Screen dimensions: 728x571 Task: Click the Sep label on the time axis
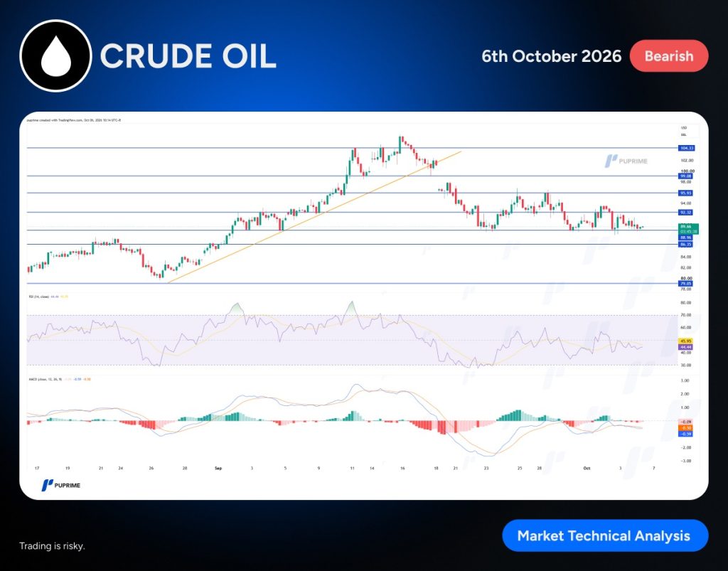[x=218, y=469]
